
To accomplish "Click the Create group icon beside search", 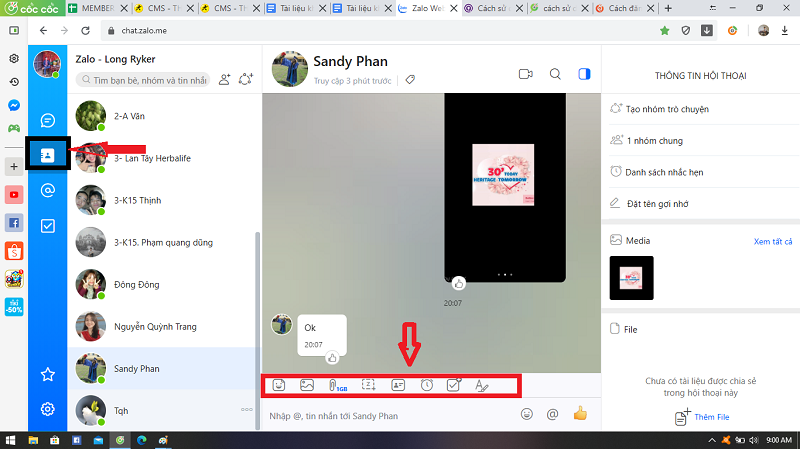I will 246,79.
